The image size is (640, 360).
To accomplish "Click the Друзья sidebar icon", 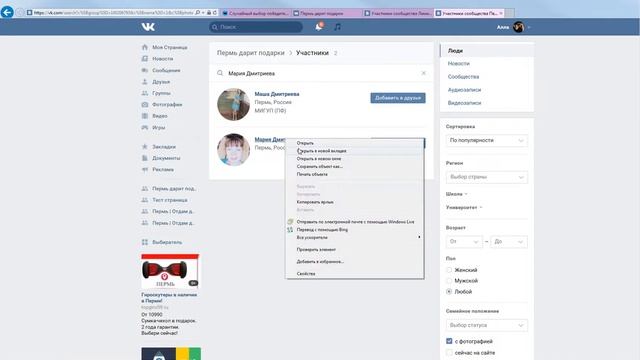I will 144,82.
